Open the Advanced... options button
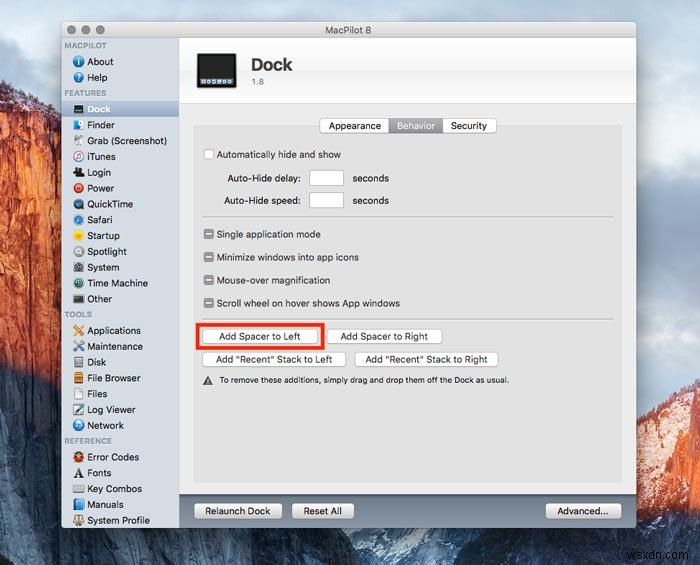 (x=583, y=511)
